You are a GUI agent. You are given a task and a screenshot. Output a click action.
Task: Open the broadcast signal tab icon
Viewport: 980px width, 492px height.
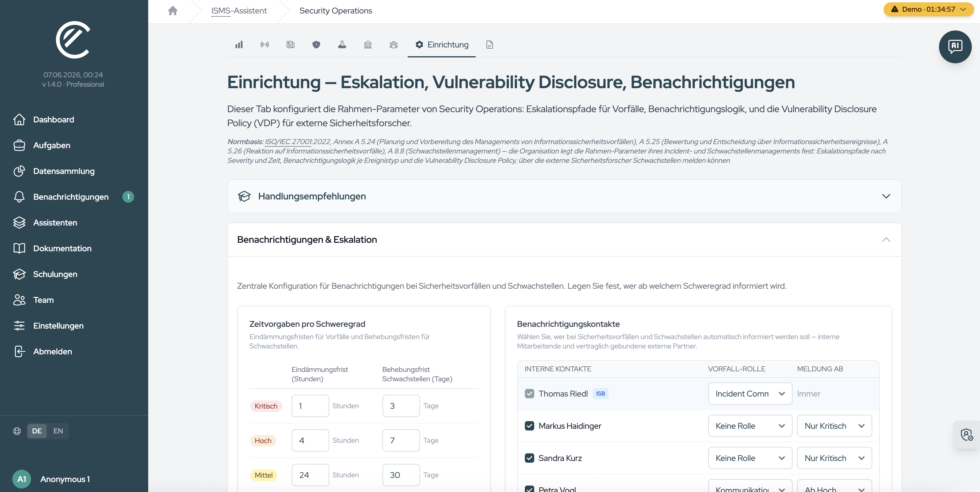[x=265, y=45]
